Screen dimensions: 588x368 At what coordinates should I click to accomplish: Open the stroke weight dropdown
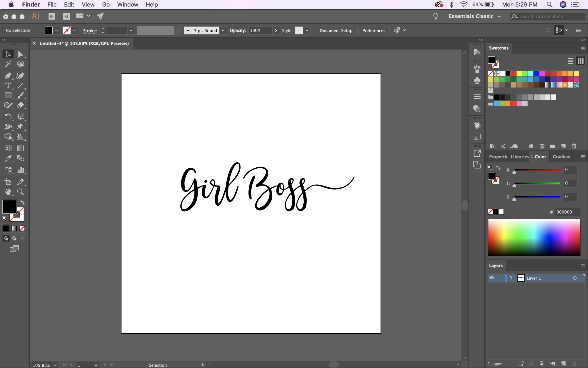(x=131, y=30)
